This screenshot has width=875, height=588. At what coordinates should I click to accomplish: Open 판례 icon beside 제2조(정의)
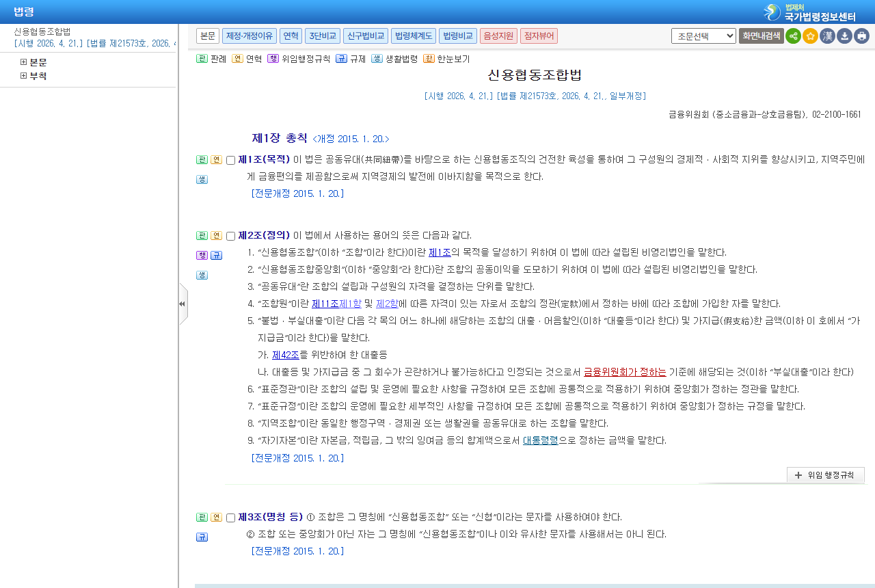[202, 236]
